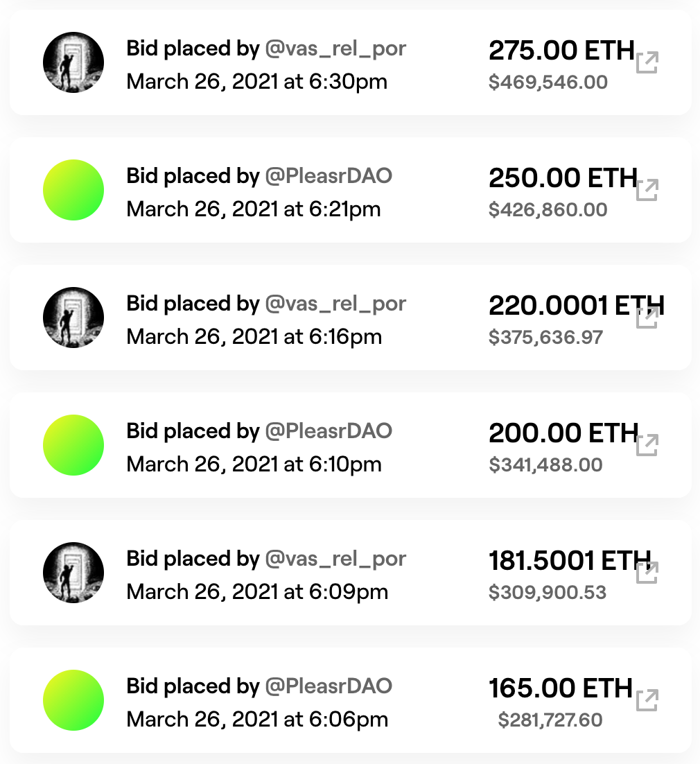
Task: Click @vas_rel_por username on 6:16pm bid
Action: click(x=335, y=304)
